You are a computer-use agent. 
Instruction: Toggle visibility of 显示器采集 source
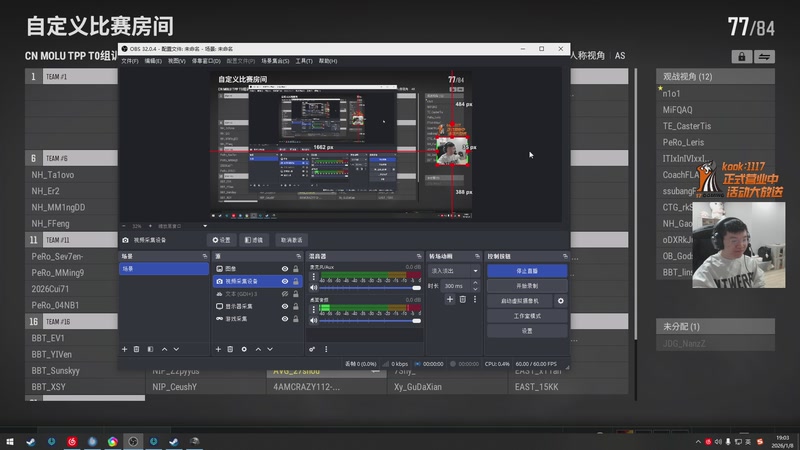pos(285,306)
